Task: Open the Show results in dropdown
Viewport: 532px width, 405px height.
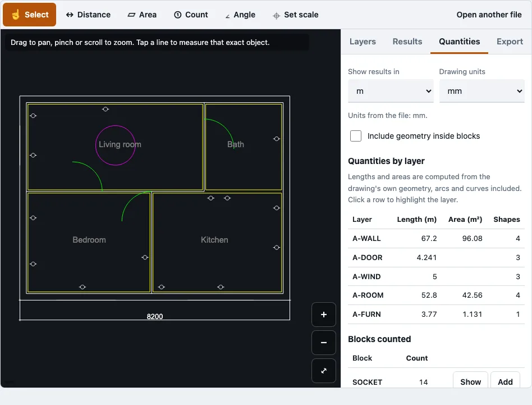Action: point(391,91)
